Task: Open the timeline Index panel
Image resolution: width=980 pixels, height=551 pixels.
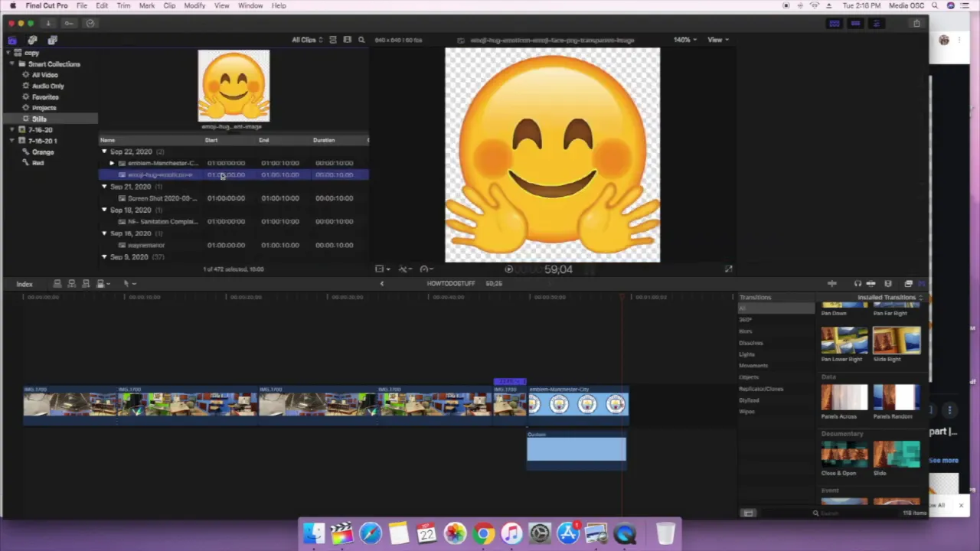Action: click(24, 284)
